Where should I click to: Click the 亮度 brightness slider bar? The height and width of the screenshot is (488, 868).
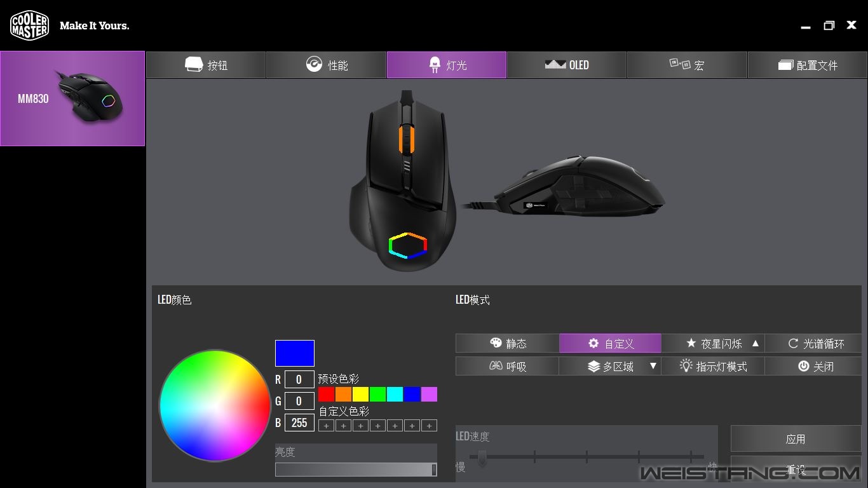pyautogui.click(x=356, y=470)
